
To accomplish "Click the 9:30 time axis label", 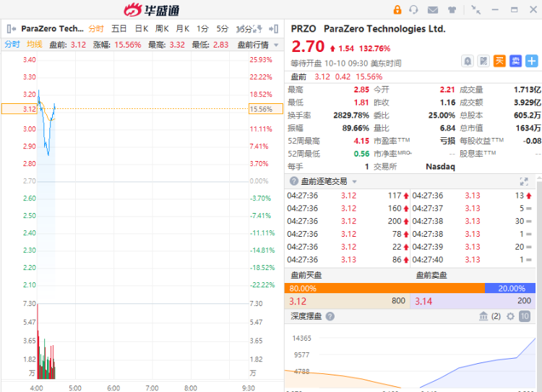I will [x=248, y=388].
